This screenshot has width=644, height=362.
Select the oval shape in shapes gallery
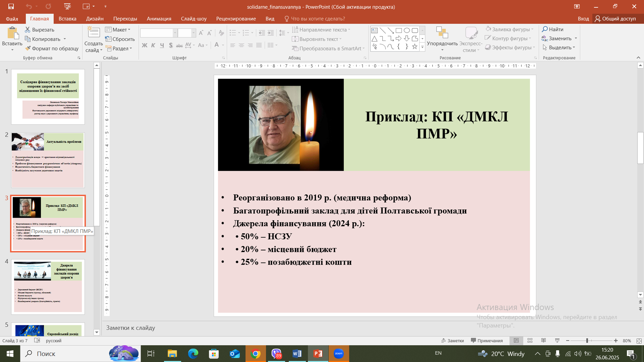point(407,30)
